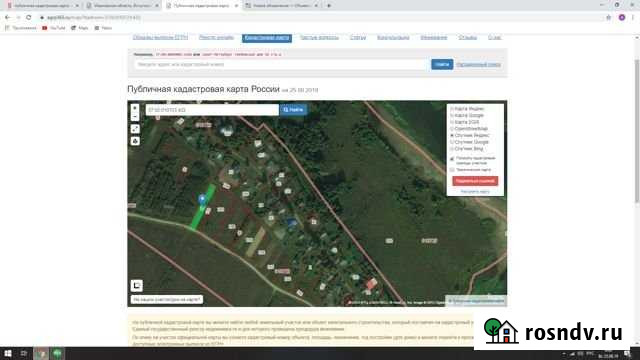Click the blue Найти button in map search
640x360 pixels.
tap(293, 110)
